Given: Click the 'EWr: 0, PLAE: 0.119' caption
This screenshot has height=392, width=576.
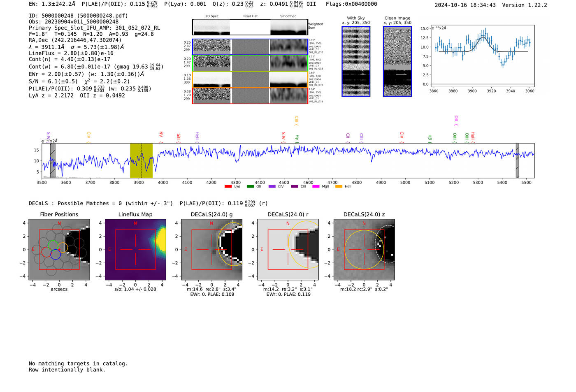Looking at the screenshot, I should [288, 294].
